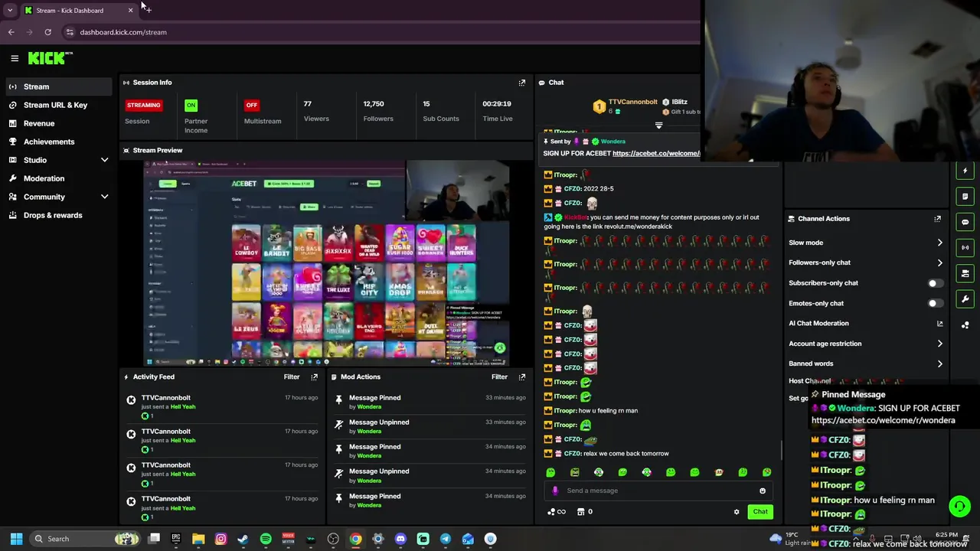Pop out the Activity Feed panel
Screen dimensions: 980x551
click(314, 377)
